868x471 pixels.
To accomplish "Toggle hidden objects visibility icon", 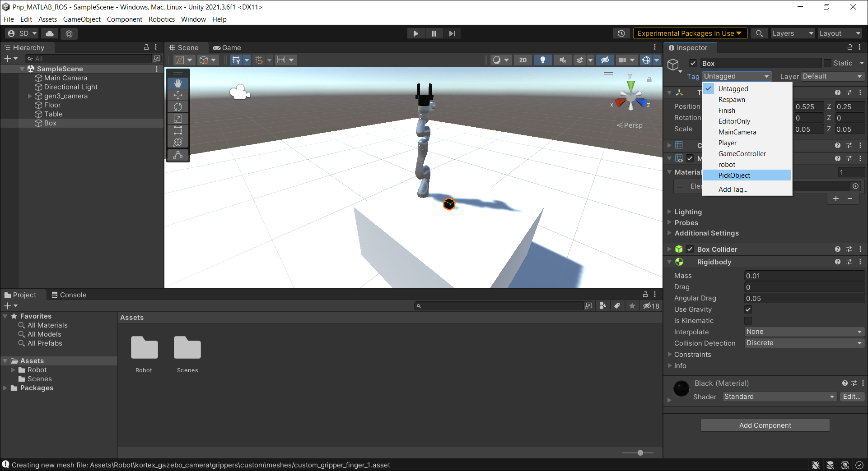I will (x=605, y=60).
